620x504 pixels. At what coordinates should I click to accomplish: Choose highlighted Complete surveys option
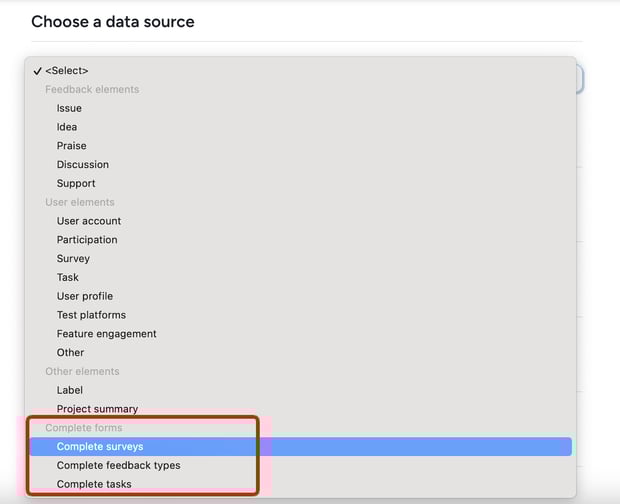tap(301, 447)
